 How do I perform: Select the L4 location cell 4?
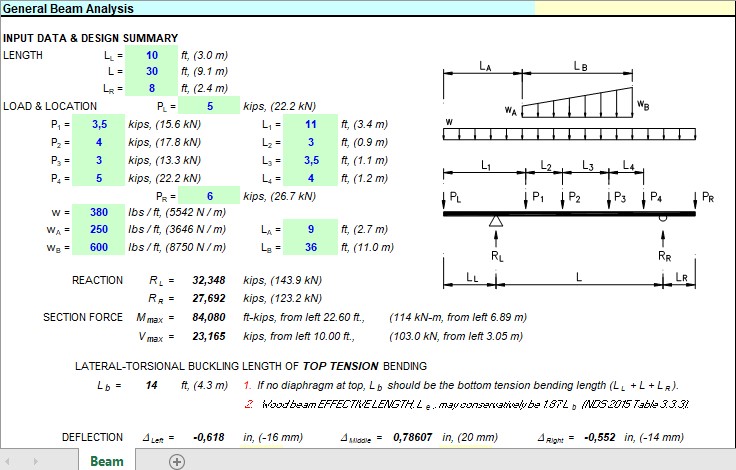(310, 178)
